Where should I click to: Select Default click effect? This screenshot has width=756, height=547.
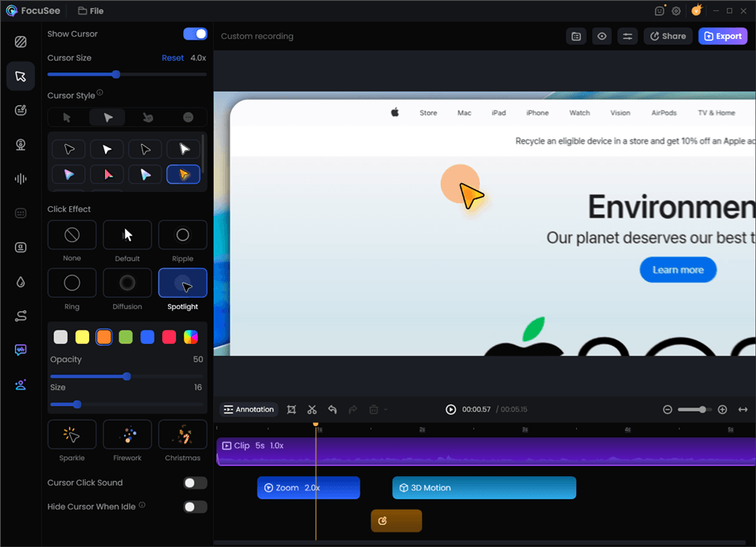[127, 235]
